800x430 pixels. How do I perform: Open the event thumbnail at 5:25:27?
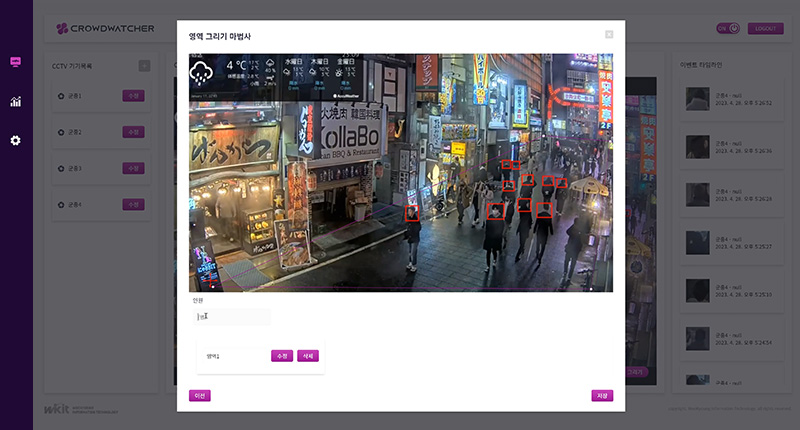tap(697, 243)
